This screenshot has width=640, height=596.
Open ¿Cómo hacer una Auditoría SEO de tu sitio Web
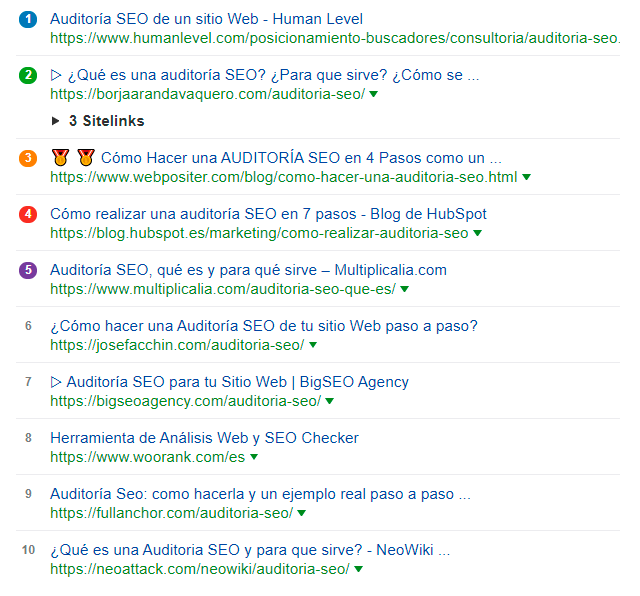point(264,326)
